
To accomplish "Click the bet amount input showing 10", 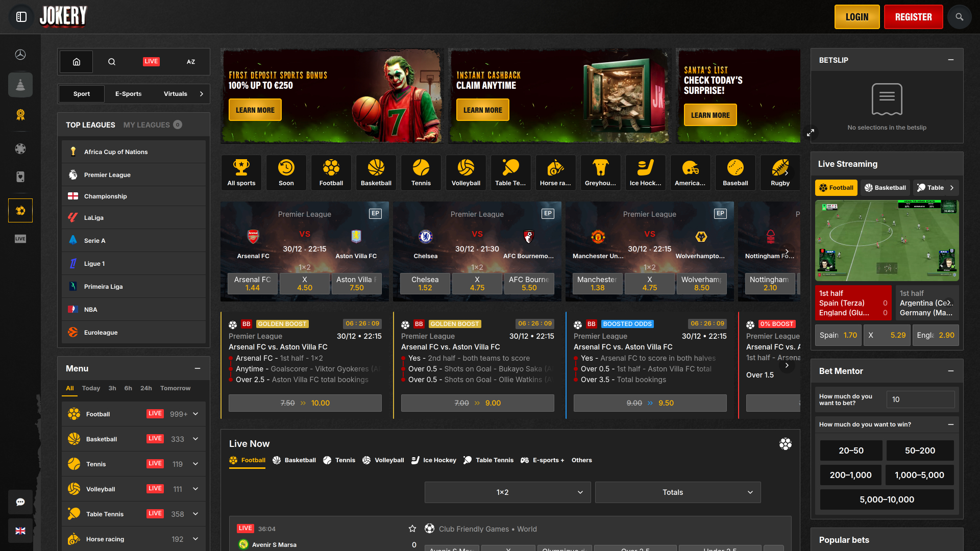I will click(920, 399).
